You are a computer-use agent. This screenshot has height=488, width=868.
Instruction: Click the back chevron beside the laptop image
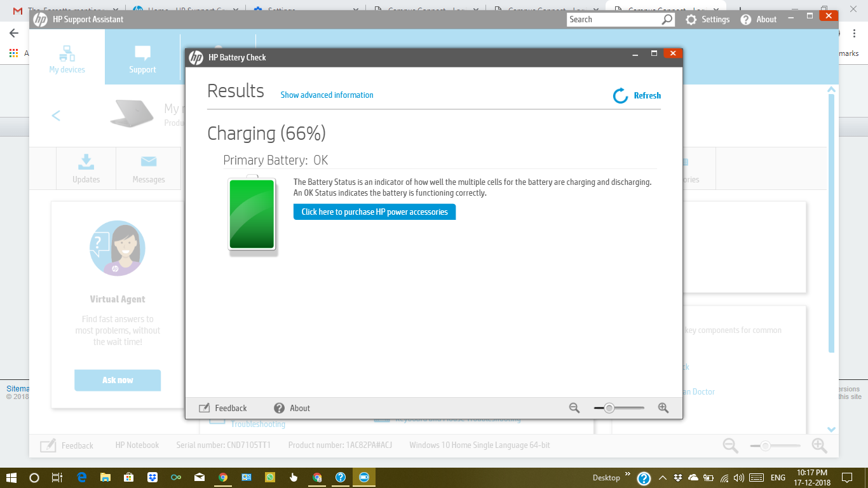tap(56, 116)
